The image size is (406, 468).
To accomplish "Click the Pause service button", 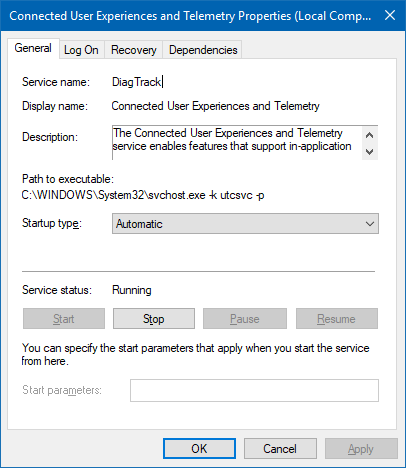I will (245, 319).
